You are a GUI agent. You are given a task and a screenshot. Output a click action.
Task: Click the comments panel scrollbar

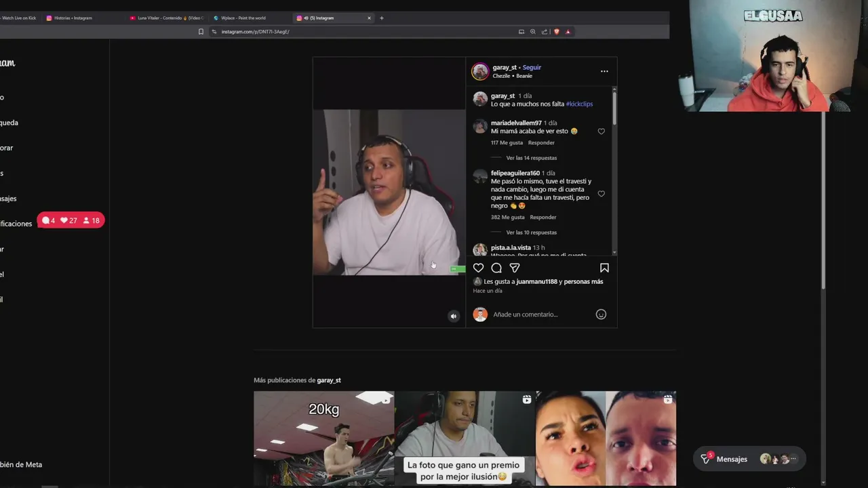pos(614,108)
